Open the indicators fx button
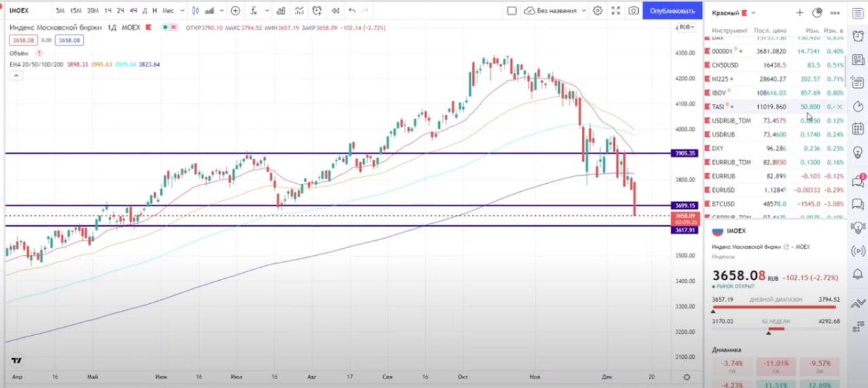868x388 pixels. point(254,11)
